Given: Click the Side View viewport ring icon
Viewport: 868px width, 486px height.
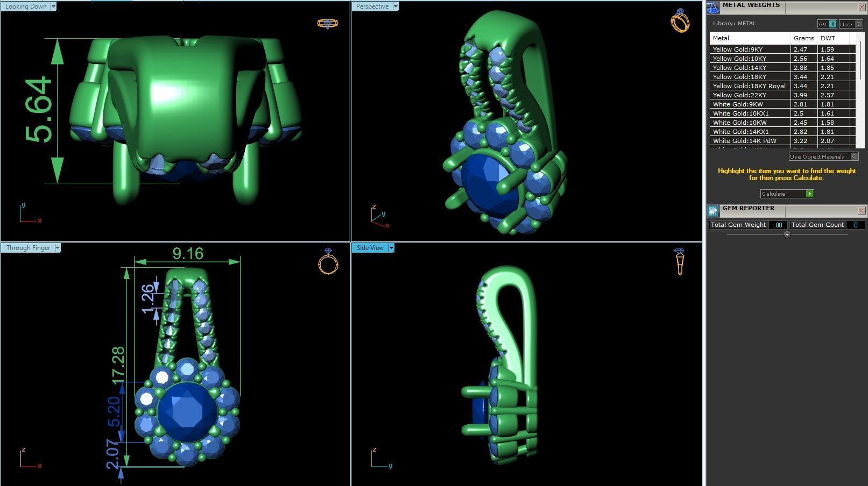Looking at the screenshot, I should tap(680, 262).
